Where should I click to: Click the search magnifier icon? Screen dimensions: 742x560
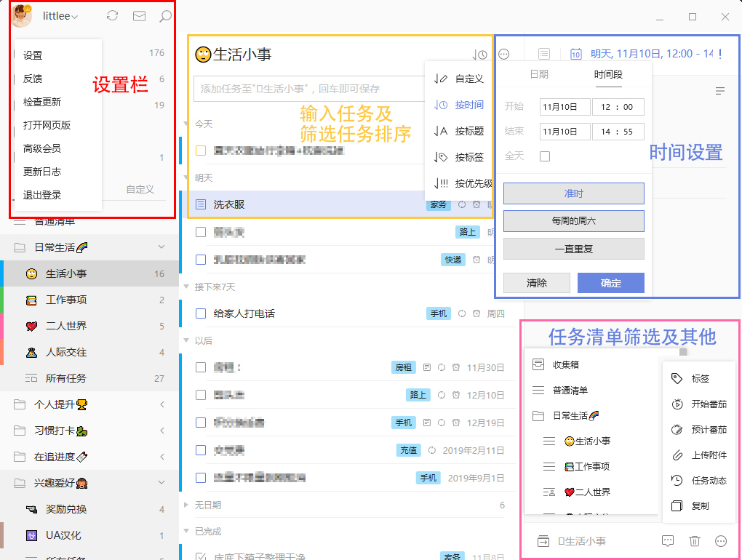tap(165, 16)
